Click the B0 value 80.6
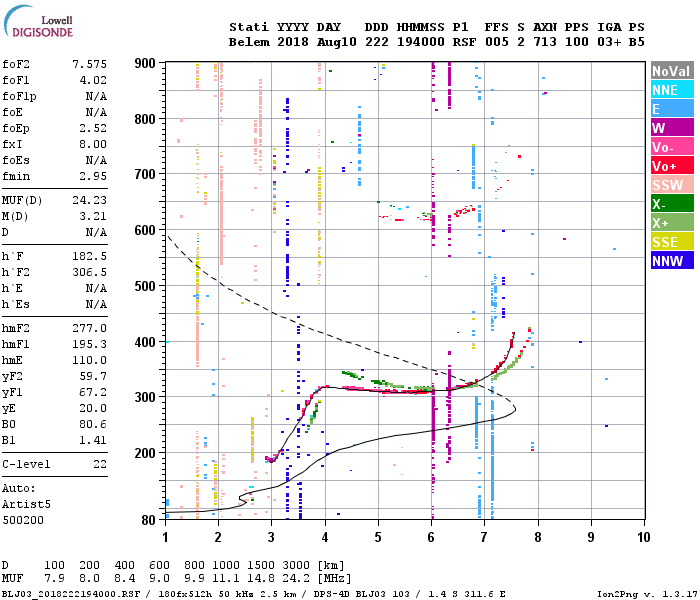The image size is (700, 600). point(93,425)
